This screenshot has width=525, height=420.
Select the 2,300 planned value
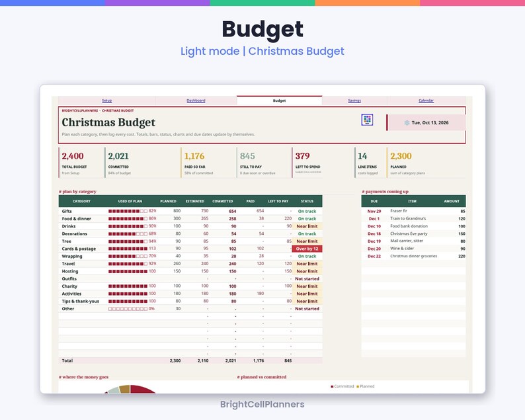pyautogui.click(x=401, y=156)
